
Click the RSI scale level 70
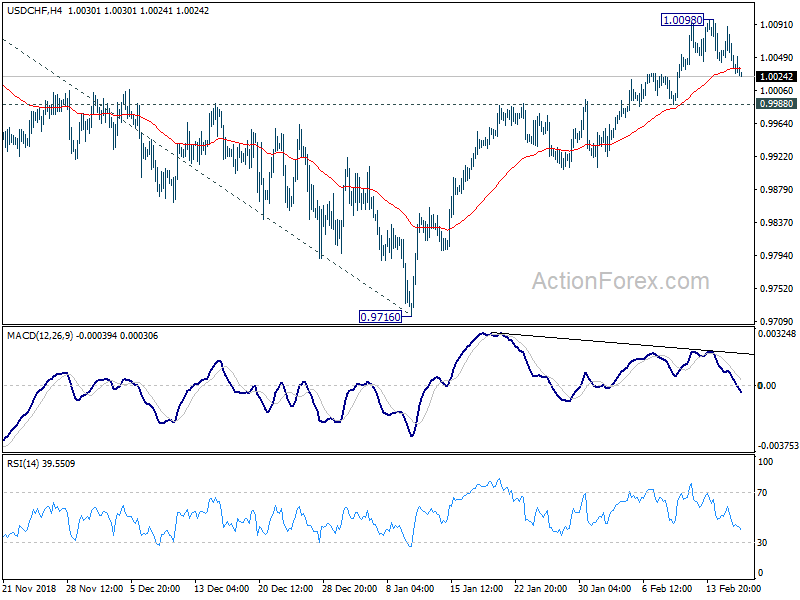point(762,493)
